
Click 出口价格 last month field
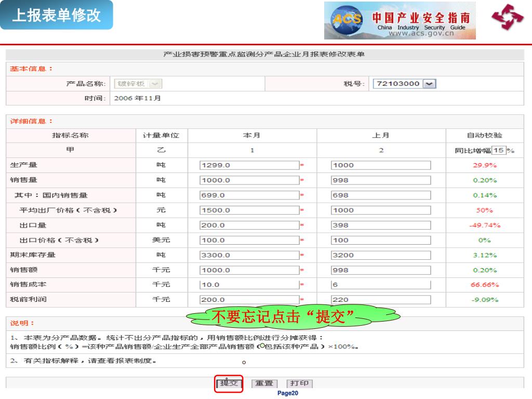[381, 241]
